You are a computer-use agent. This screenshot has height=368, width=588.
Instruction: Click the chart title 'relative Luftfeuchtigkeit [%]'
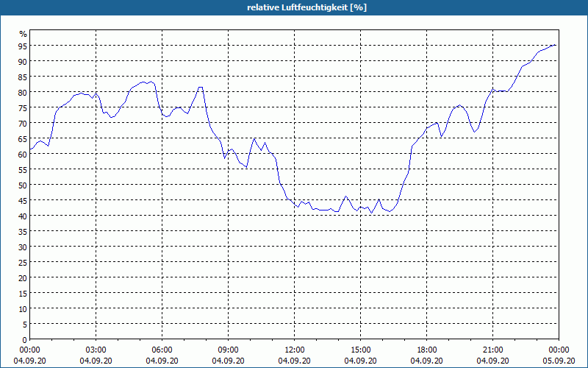306,7
